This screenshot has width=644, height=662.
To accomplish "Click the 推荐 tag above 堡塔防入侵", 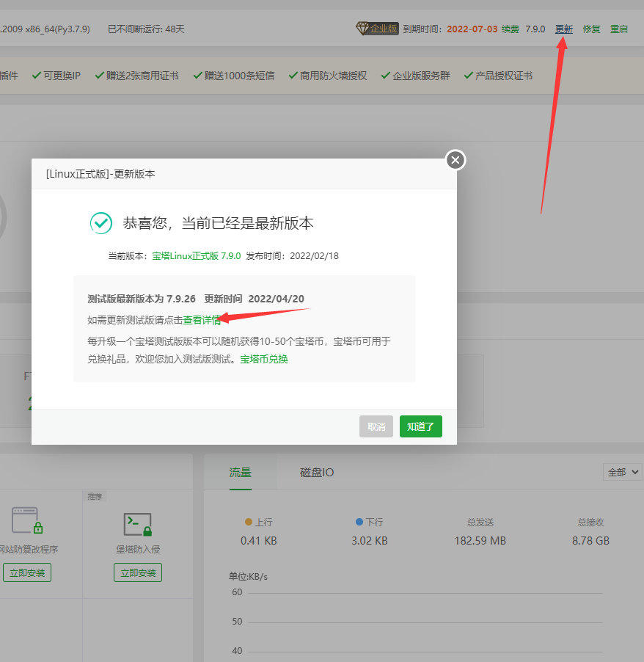I will [x=95, y=496].
